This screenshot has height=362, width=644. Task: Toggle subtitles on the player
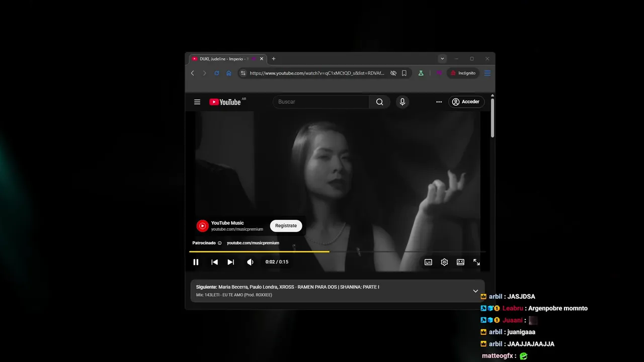428,262
